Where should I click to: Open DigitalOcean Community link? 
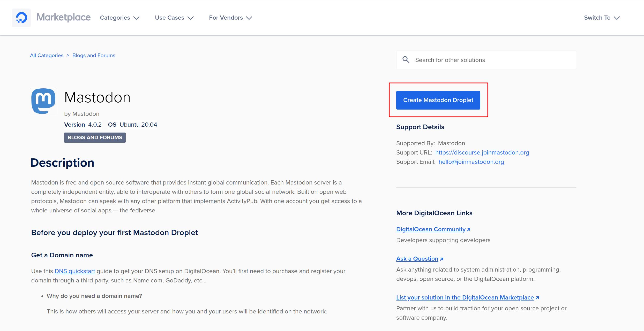click(x=433, y=229)
